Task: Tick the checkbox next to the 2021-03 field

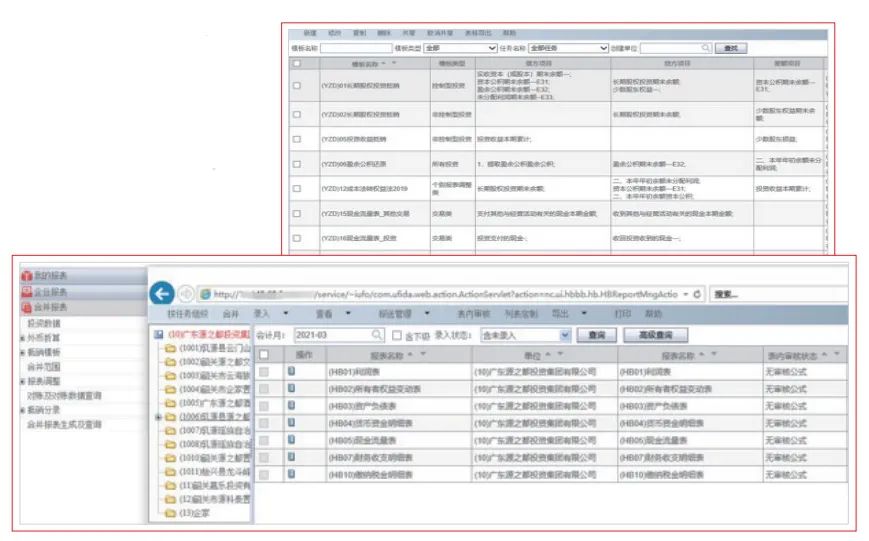Action: tap(397, 335)
